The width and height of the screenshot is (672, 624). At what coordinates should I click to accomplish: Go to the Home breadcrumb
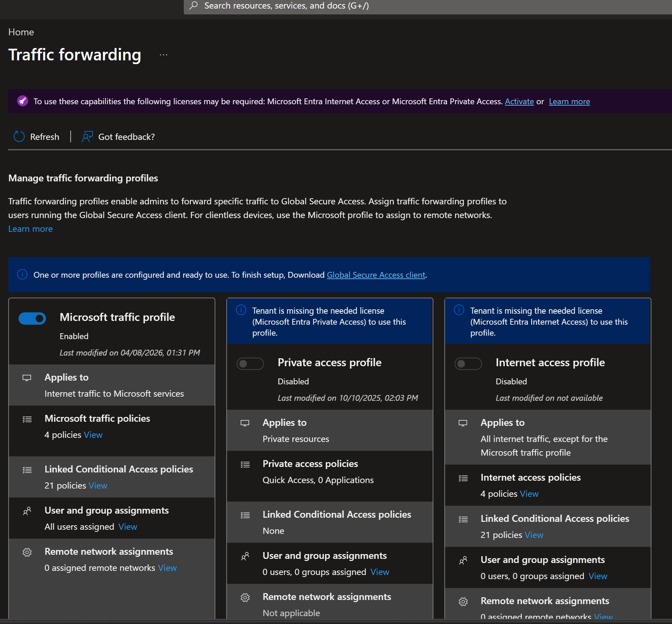(x=21, y=32)
